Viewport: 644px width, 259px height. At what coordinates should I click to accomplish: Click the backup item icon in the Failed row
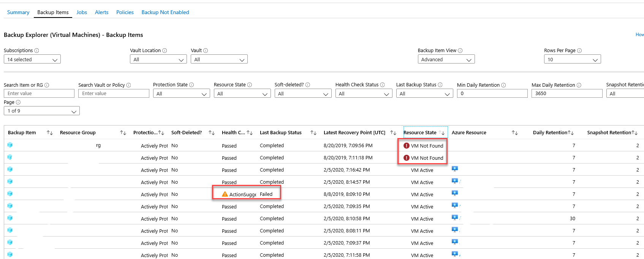[10, 194]
